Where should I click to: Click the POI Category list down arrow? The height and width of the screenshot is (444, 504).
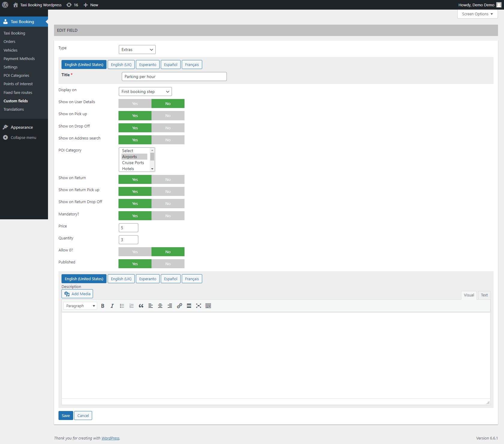(x=152, y=169)
